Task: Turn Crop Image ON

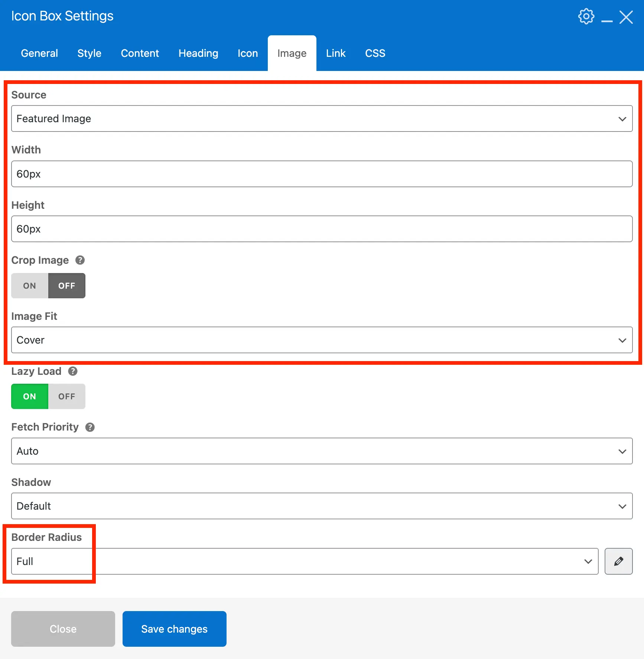Action: pyautogui.click(x=30, y=286)
